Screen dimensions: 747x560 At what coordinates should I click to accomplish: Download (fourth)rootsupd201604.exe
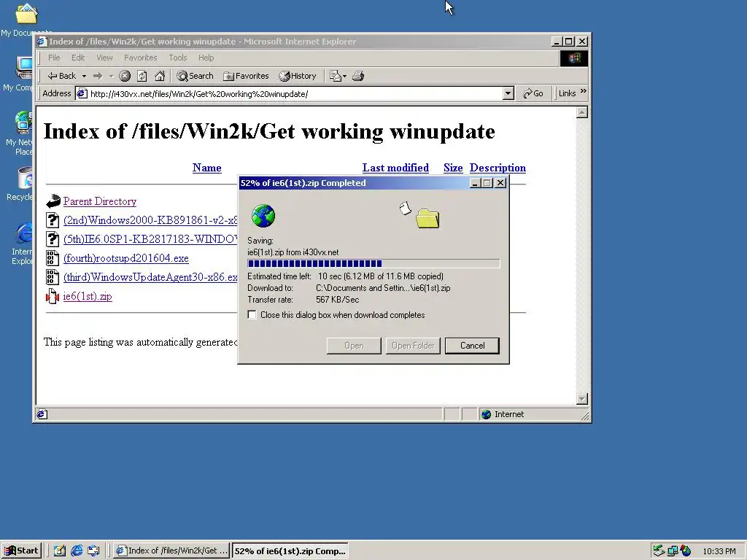point(125,258)
